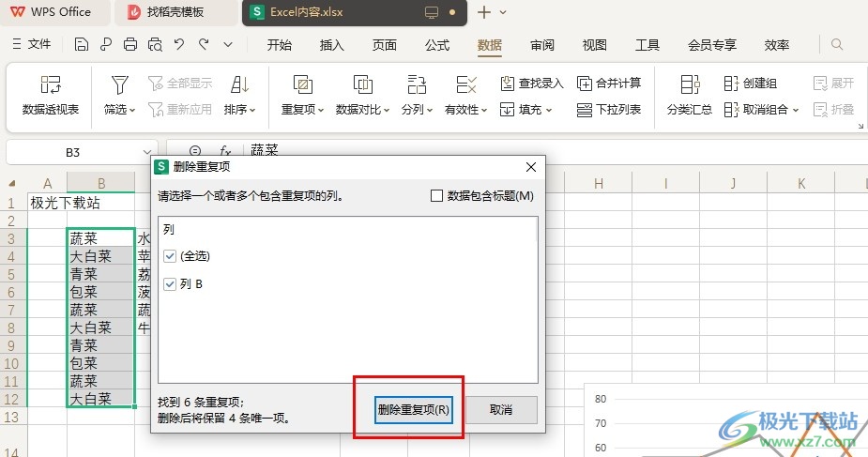The width and height of the screenshot is (868, 457).
Task: Click the Consolidate (合并计算) button
Action: click(609, 84)
